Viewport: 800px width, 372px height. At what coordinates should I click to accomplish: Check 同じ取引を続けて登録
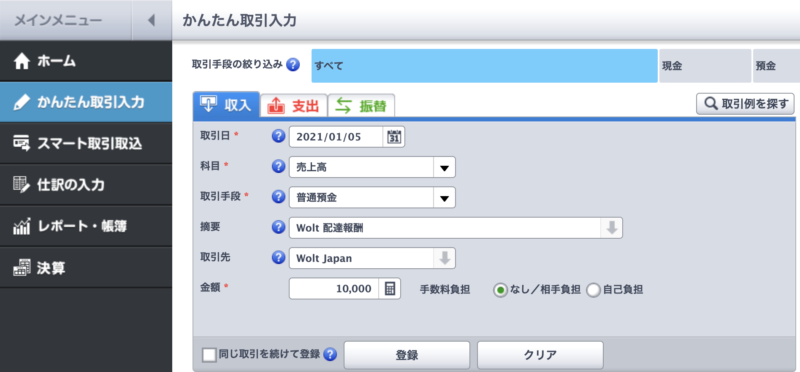tap(209, 355)
